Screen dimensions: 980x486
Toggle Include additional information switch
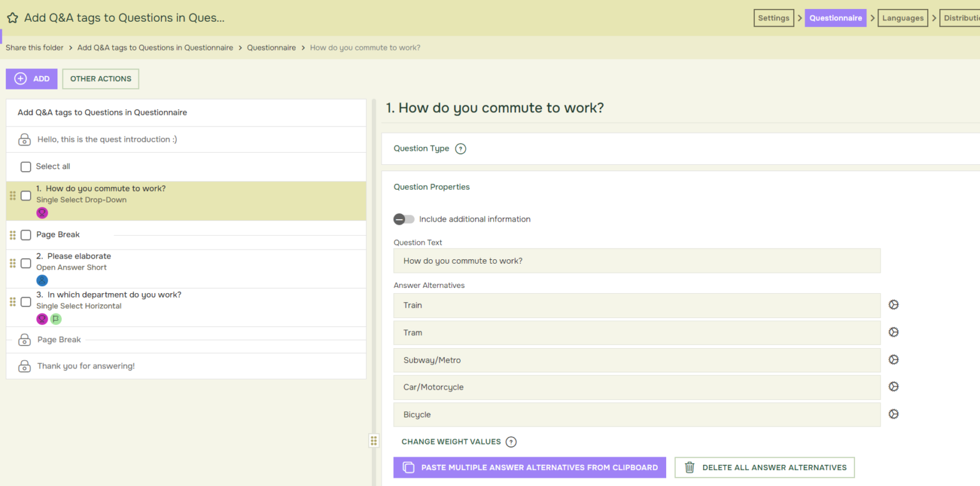coord(404,219)
